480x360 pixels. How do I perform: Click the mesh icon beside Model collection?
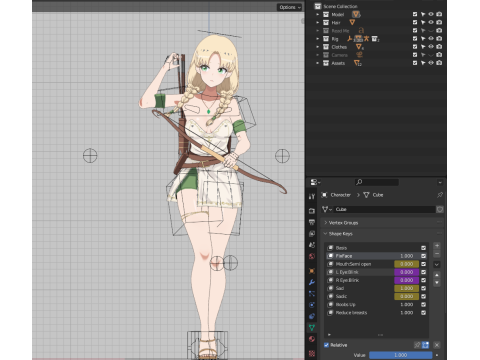356,14
